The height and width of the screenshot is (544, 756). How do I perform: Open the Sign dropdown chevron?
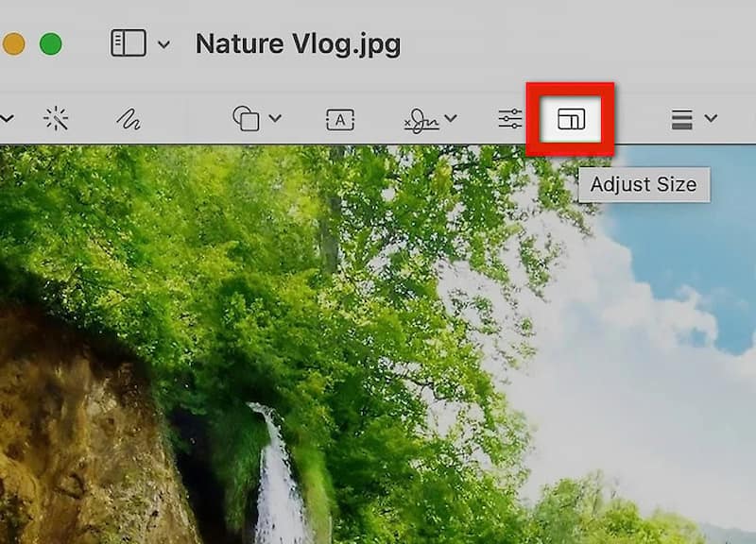pos(451,118)
